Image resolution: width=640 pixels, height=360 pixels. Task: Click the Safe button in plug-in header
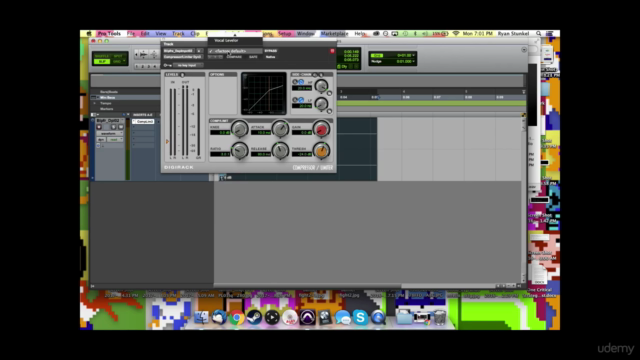pyautogui.click(x=253, y=57)
